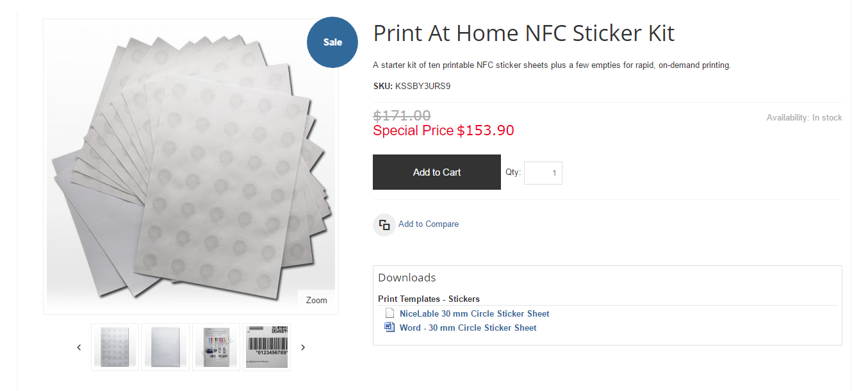Select the barcode label thumbnail
The width and height of the screenshot is (868, 391).
coord(266,347)
